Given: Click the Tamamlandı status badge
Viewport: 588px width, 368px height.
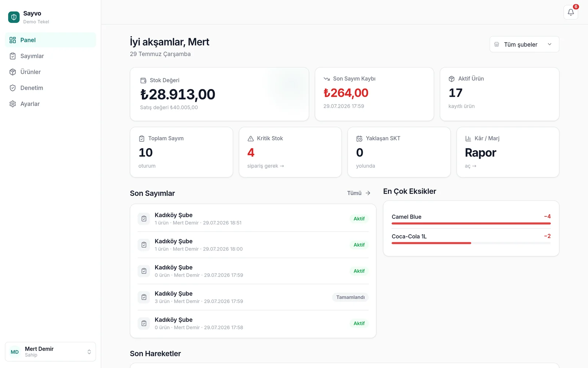Looking at the screenshot, I should click(350, 297).
